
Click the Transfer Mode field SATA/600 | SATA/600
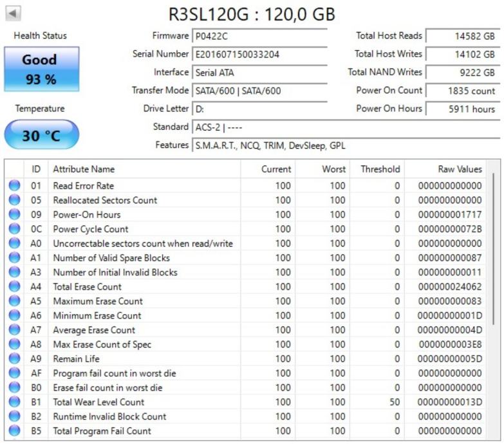[259, 91]
